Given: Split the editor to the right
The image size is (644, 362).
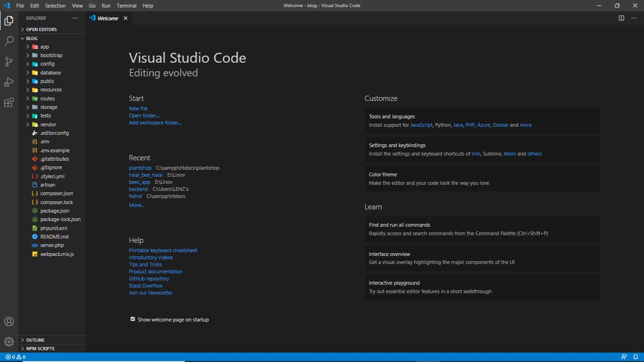Looking at the screenshot, I should click(621, 18).
